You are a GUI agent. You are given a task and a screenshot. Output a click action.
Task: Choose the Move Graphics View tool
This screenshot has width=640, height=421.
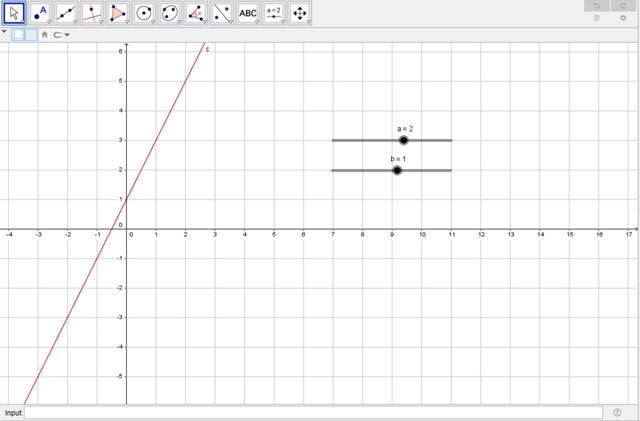pos(300,13)
